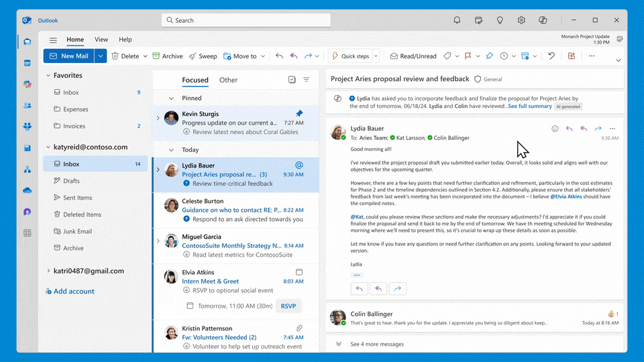Open the See full summary link

coord(530,106)
